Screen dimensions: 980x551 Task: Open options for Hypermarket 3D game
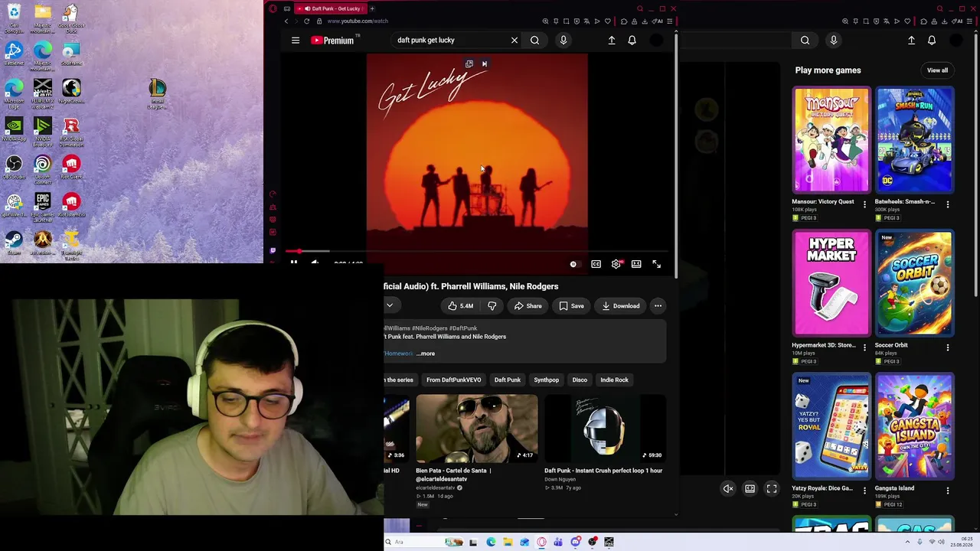864,348
